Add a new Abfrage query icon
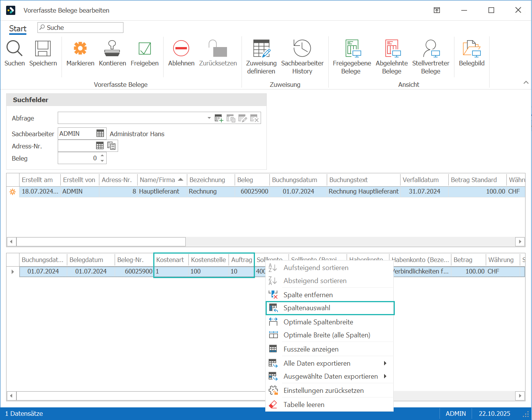 219,119
